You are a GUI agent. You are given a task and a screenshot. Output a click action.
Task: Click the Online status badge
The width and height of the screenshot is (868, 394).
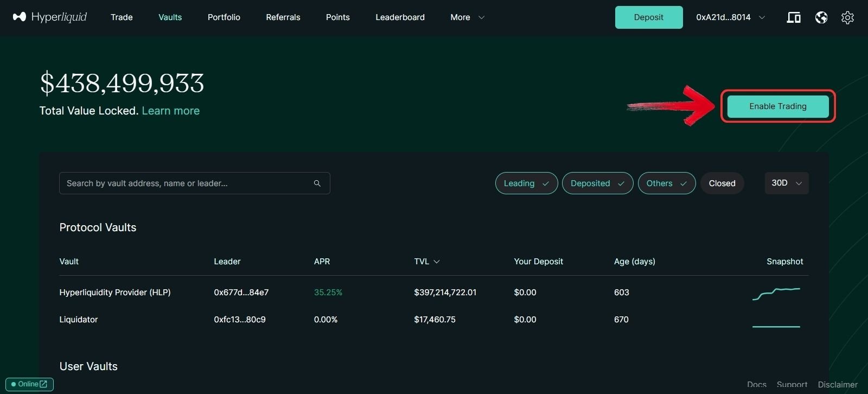[x=29, y=384]
